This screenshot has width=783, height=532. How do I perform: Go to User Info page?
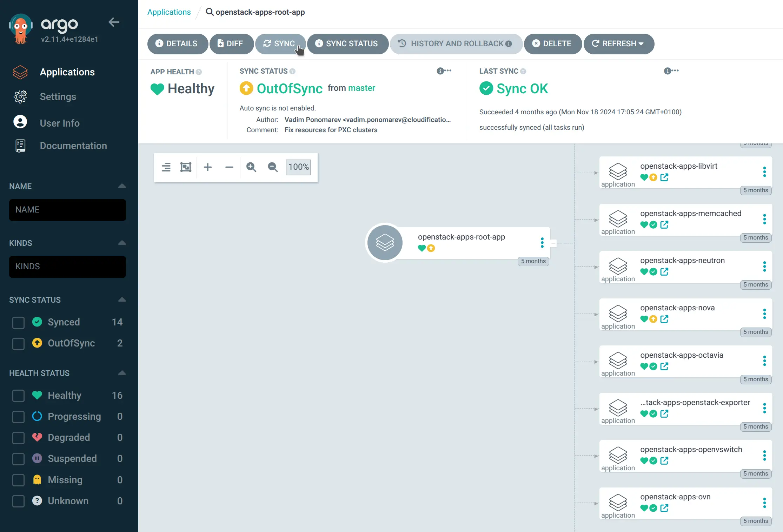60,123
